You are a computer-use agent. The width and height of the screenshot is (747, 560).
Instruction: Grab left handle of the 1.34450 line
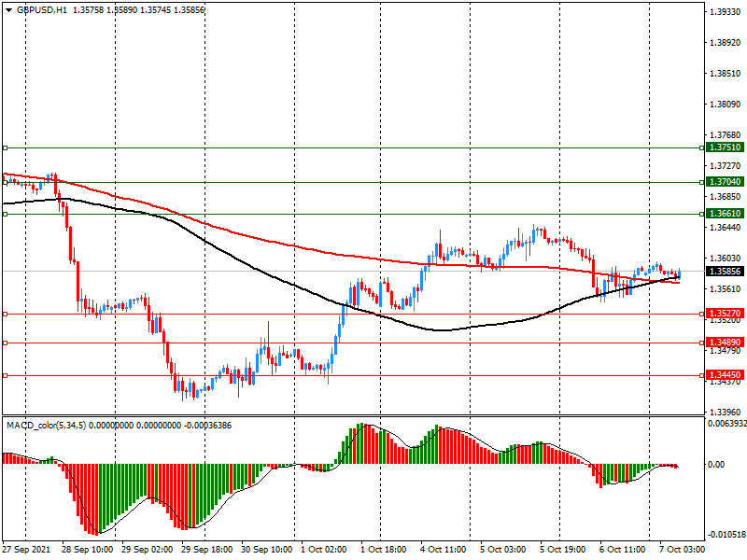click(6, 376)
